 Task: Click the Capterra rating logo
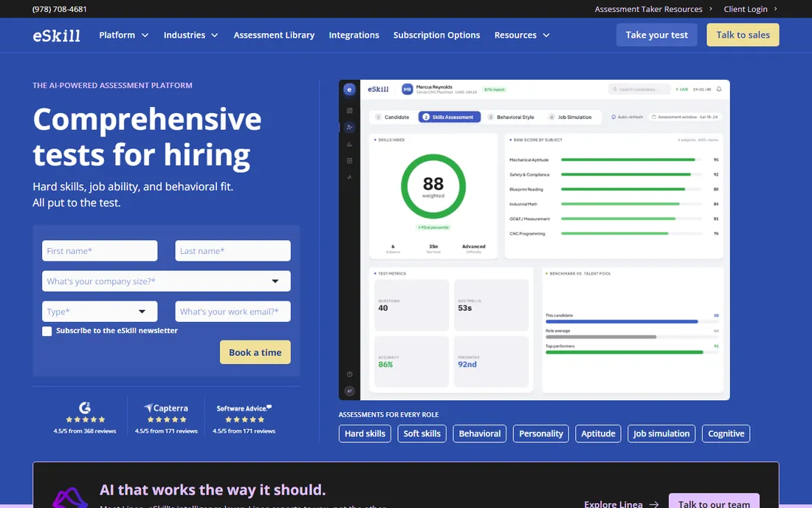pos(166,408)
